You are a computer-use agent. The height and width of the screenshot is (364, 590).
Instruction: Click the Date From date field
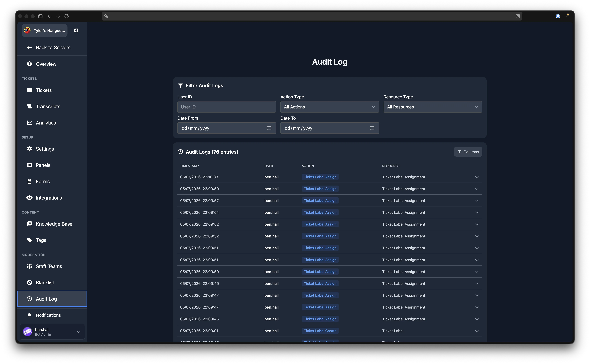[x=227, y=128]
